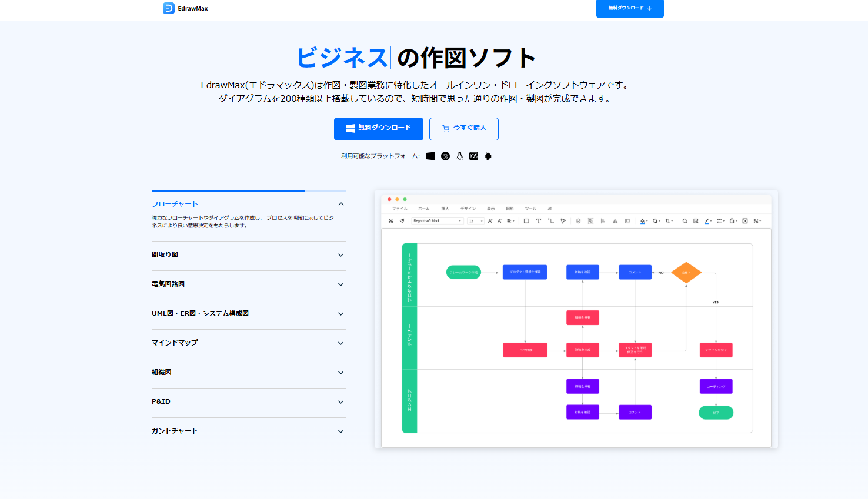The height and width of the screenshot is (499, 868).
Task: Click the green フレームワーク作成 start shape
Action: 464,272
